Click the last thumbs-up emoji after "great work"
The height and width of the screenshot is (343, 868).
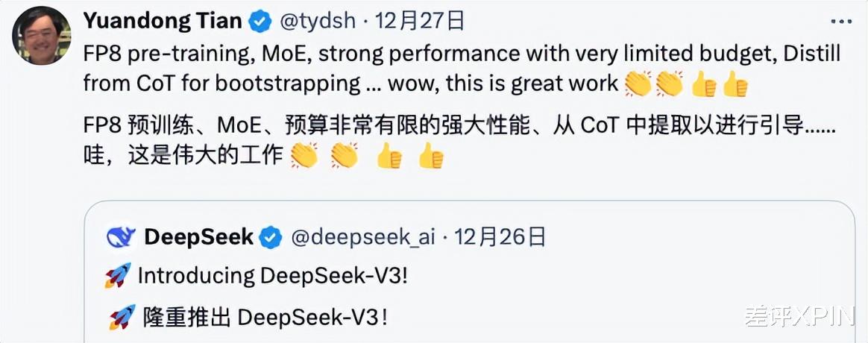736,85
